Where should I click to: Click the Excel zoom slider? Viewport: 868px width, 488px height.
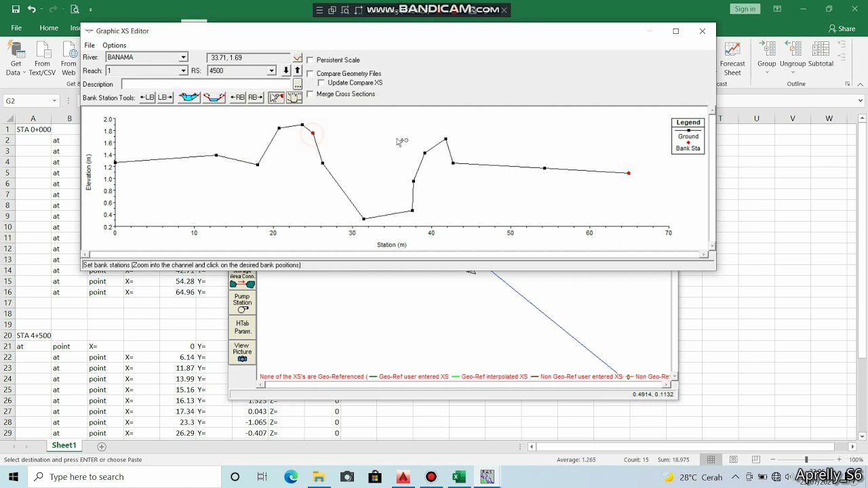coord(806,460)
